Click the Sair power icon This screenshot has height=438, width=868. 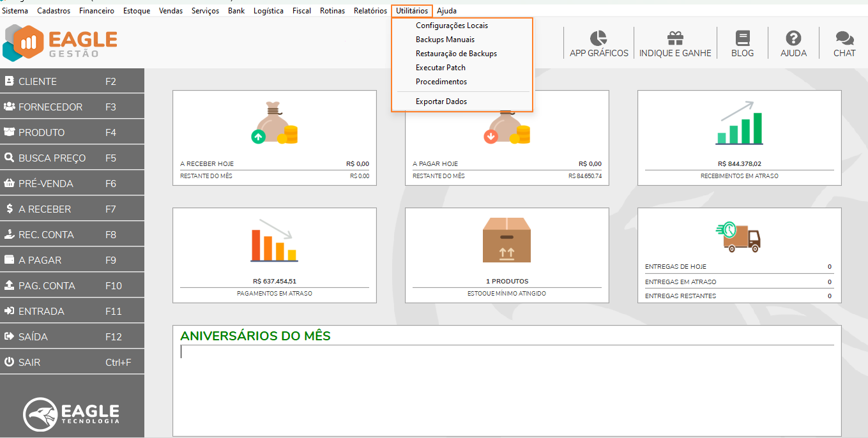(x=10, y=362)
